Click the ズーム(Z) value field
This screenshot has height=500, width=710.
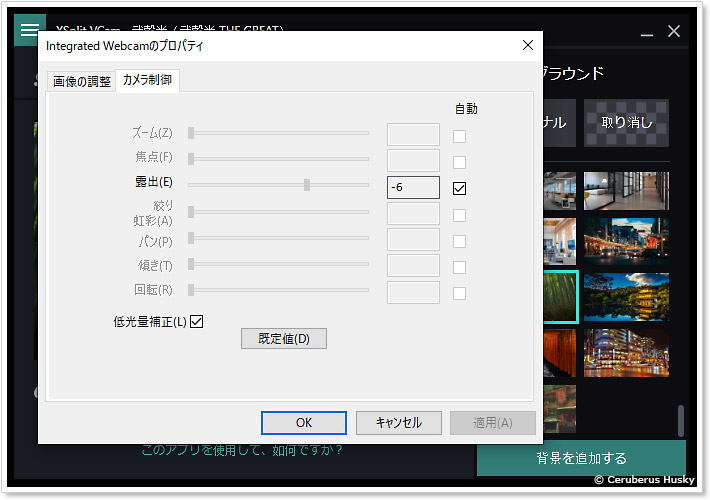(413, 135)
